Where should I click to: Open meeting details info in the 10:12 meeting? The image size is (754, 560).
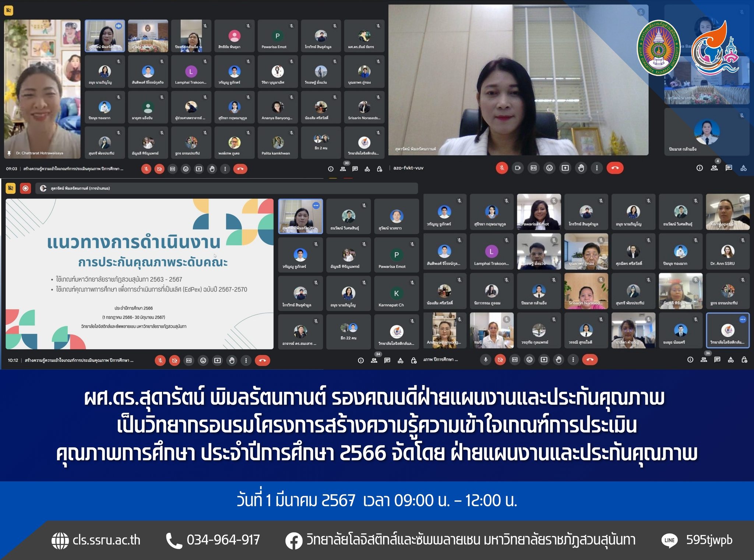coord(361,360)
